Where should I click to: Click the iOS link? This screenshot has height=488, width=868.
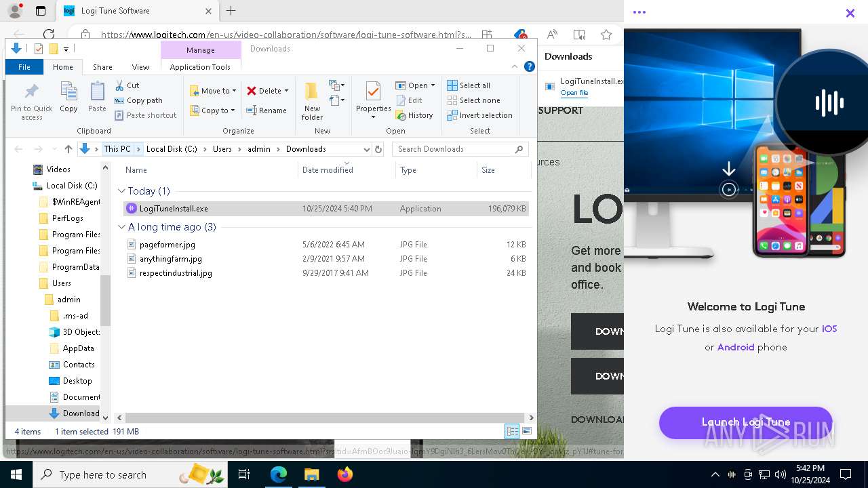pyautogui.click(x=829, y=329)
